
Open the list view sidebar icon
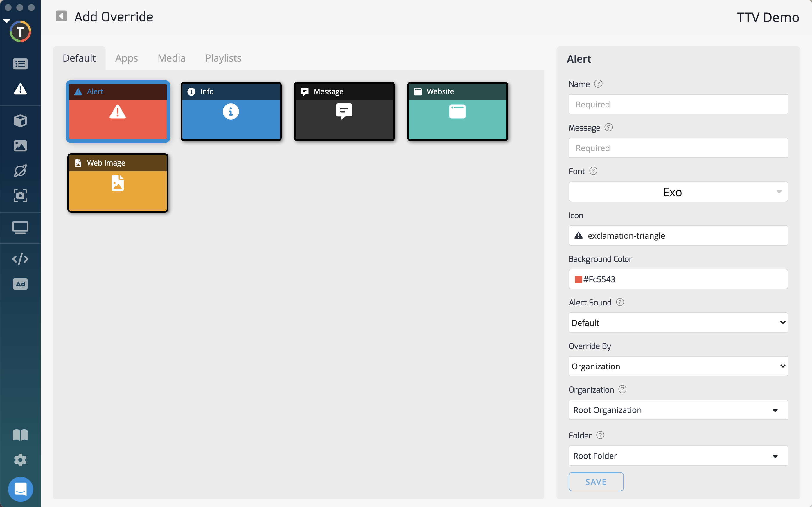(20, 64)
